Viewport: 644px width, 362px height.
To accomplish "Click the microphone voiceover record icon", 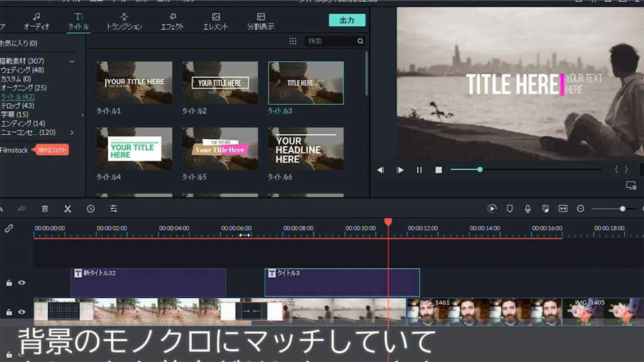I will click(528, 209).
